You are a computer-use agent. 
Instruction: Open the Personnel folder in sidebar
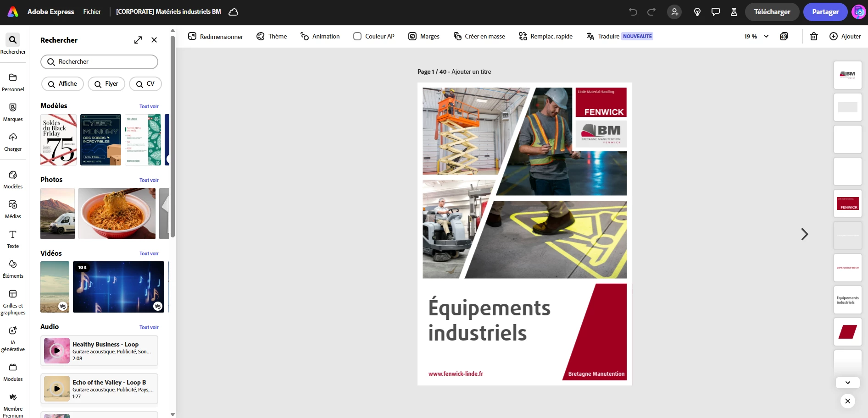click(13, 82)
